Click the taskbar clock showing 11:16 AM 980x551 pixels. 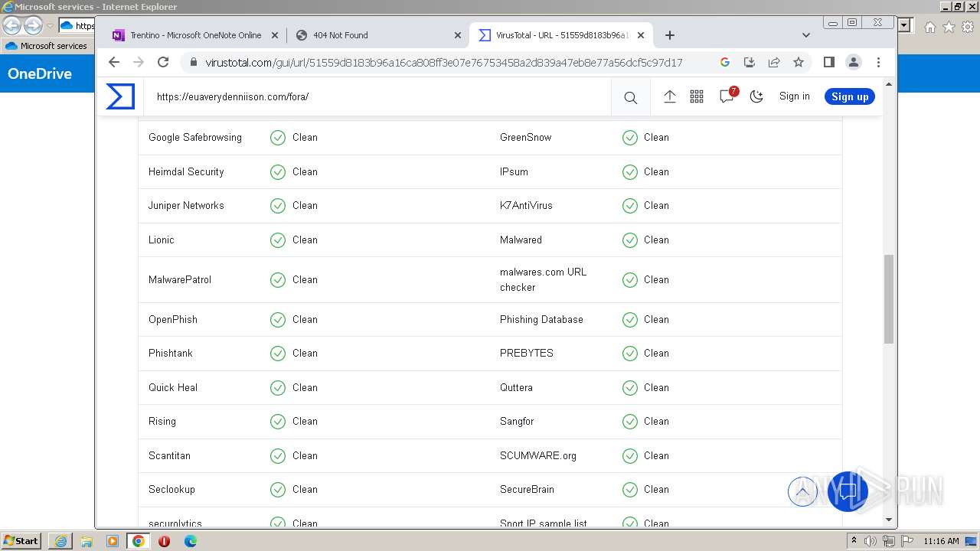pos(941,541)
